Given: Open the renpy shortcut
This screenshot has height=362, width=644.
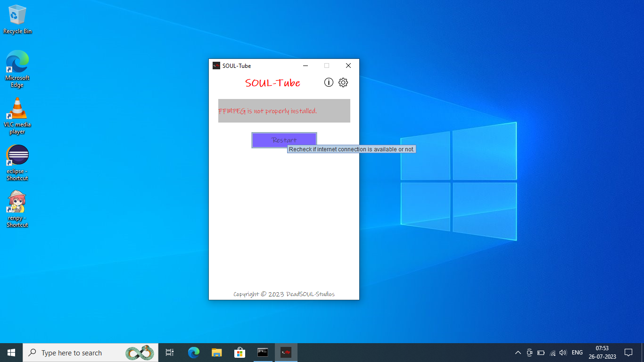Looking at the screenshot, I should 17,202.
